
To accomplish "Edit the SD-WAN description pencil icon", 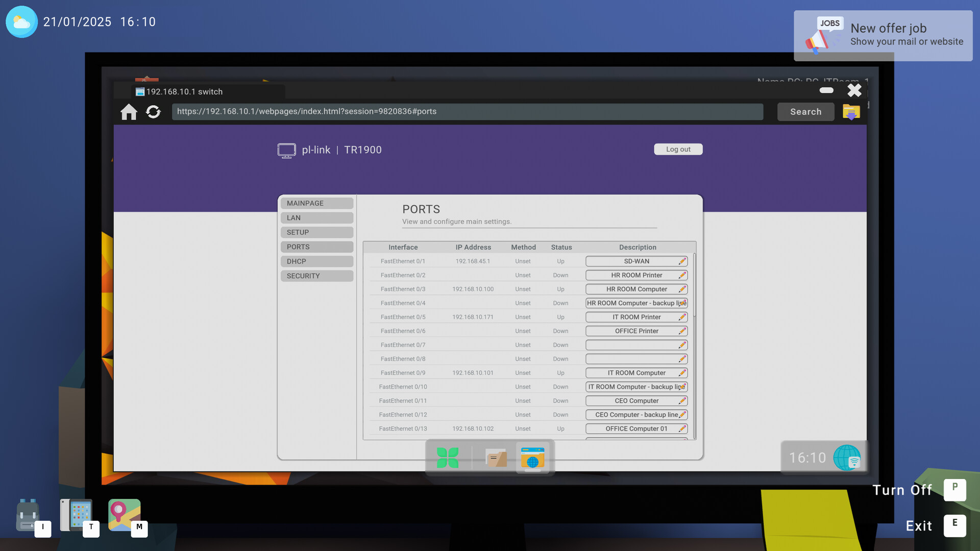I will [x=682, y=261].
